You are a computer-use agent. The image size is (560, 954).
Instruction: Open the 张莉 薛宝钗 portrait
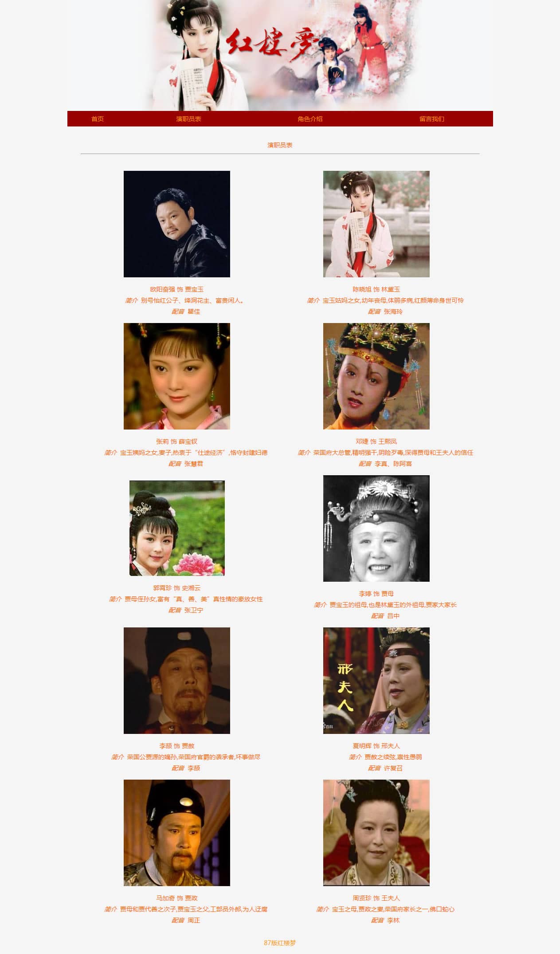(x=177, y=376)
